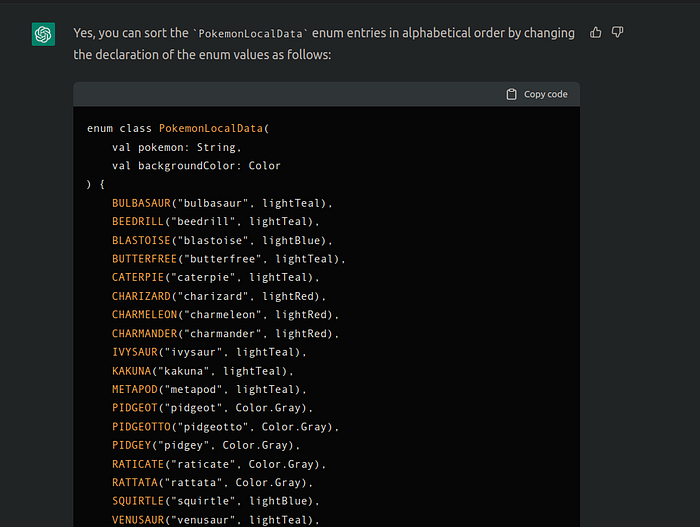This screenshot has width=700, height=527.
Task: Click the CHARMANDER enum entry line
Action: click(225, 334)
